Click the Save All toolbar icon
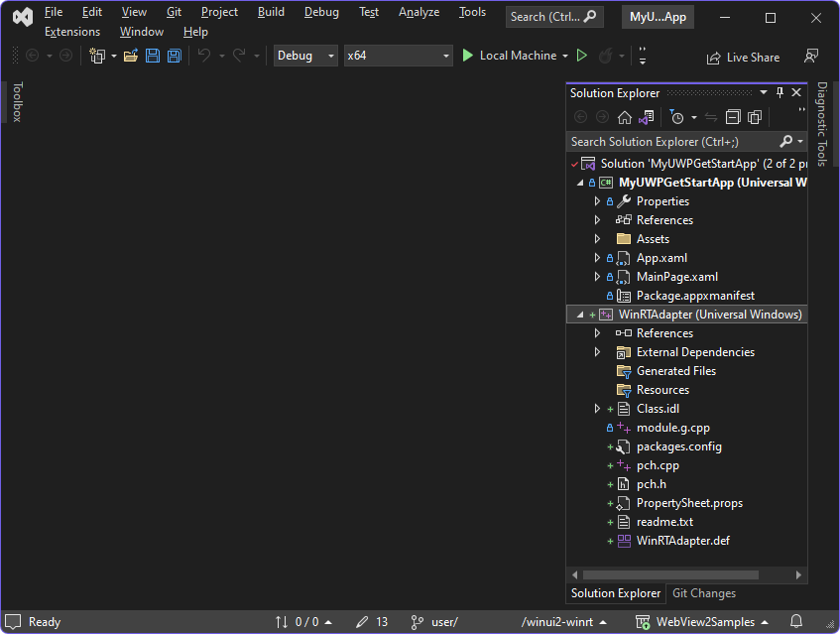Screen dimensions: 840x634 pyautogui.click(x=175, y=56)
